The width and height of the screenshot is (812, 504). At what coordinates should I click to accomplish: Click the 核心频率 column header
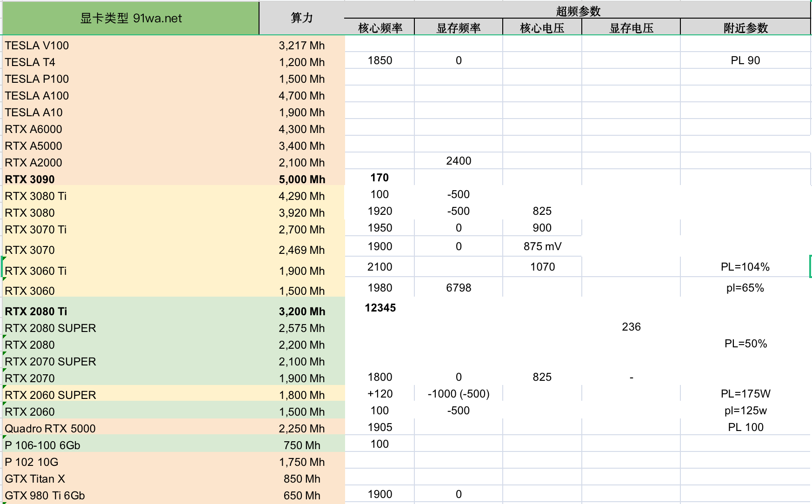(379, 28)
